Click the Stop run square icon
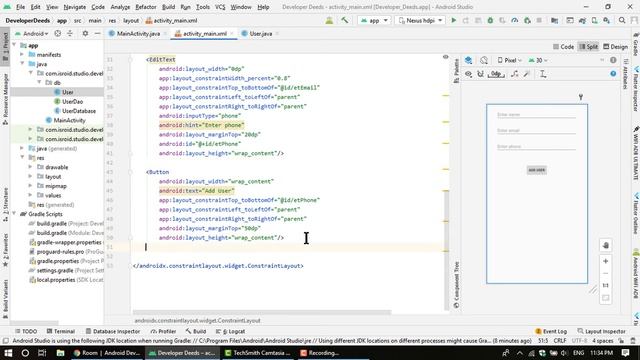 point(539,20)
